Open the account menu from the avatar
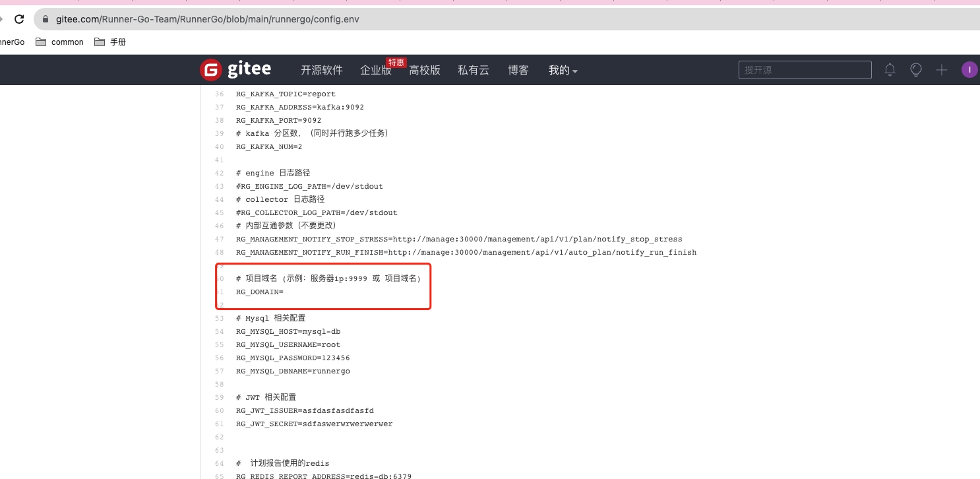This screenshot has width=980, height=479. coord(969,69)
